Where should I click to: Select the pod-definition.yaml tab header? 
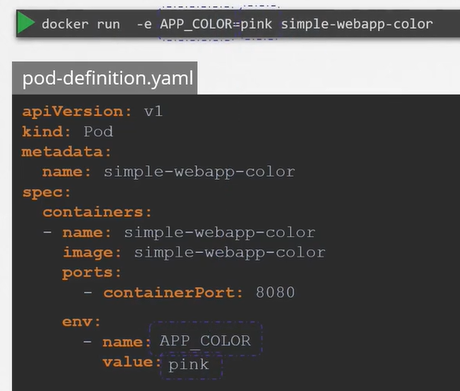(105, 78)
